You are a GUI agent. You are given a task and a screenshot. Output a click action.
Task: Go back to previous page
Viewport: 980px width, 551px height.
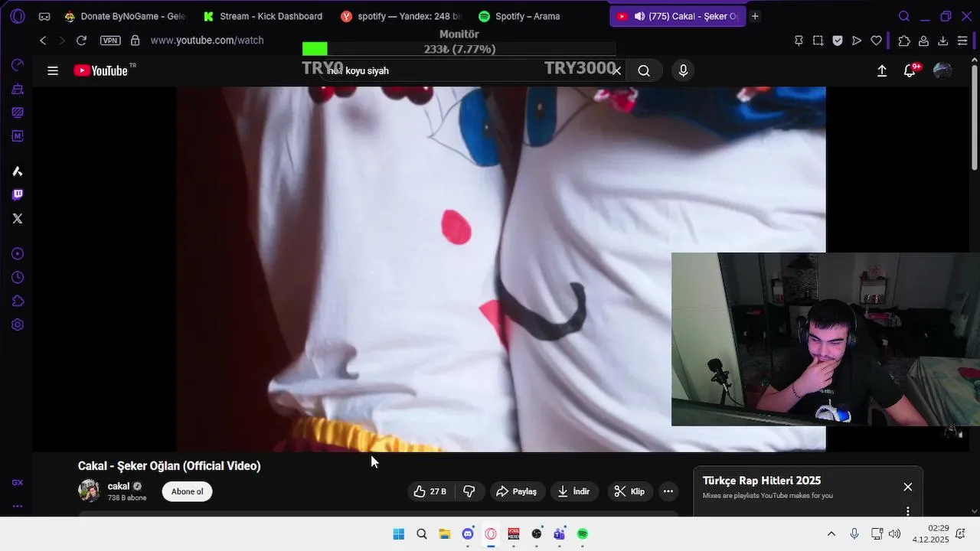click(43, 41)
